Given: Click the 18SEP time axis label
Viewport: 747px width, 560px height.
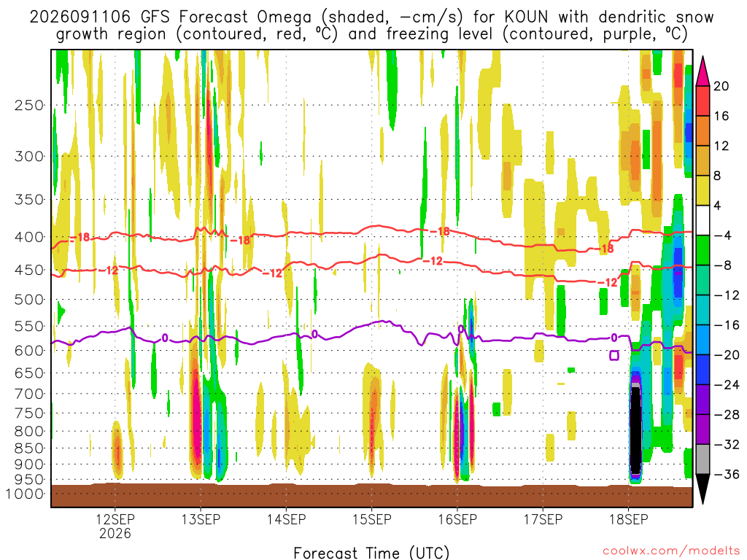Looking at the screenshot, I should tap(628, 519).
